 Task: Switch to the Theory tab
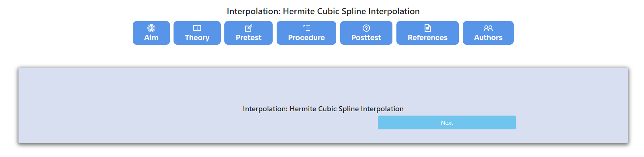[197, 33]
